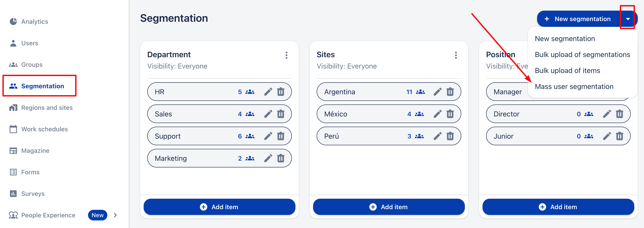Screen dimensions: 644x228
Task: Go to Analytics in the sidebar
Action: [x=35, y=22]
